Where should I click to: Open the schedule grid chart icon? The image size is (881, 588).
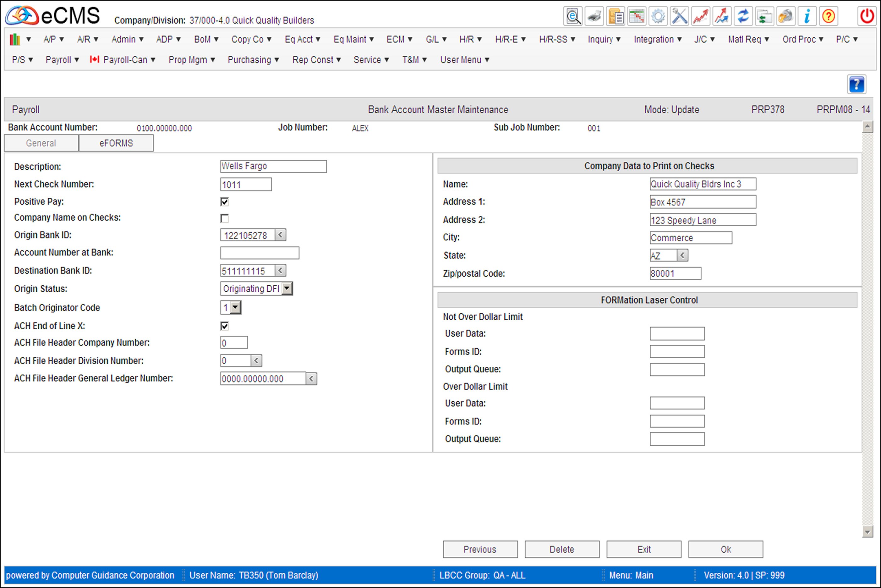637,16
